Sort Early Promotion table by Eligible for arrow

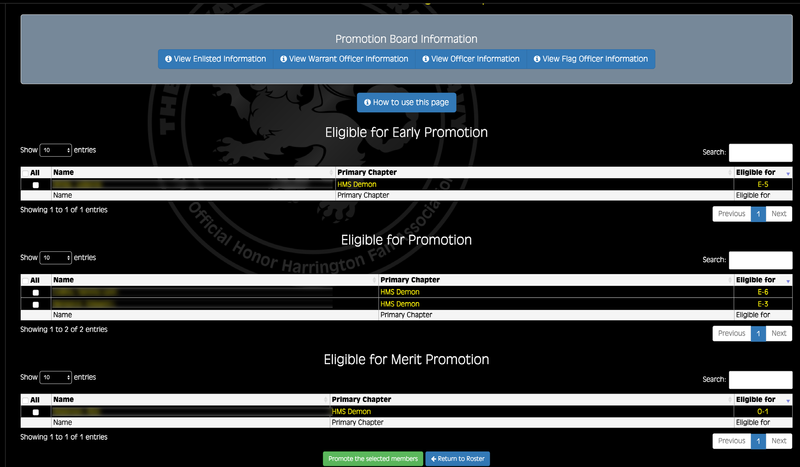(788, 174)
